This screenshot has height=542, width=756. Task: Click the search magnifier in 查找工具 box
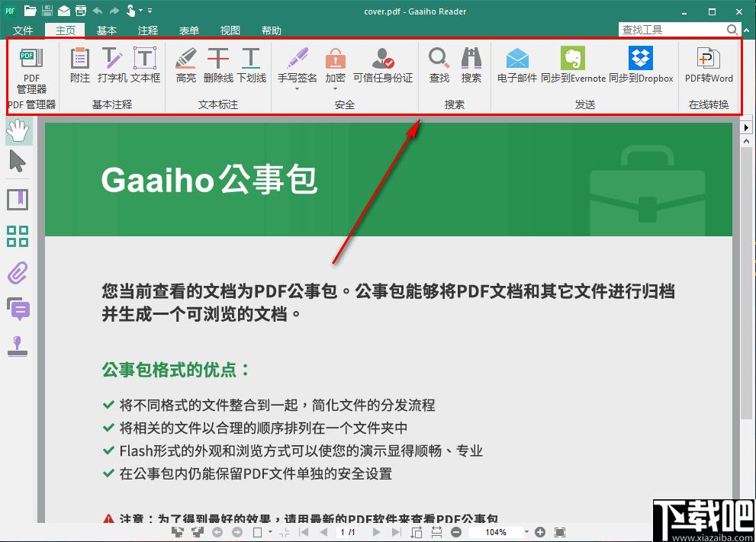(732, 30)
